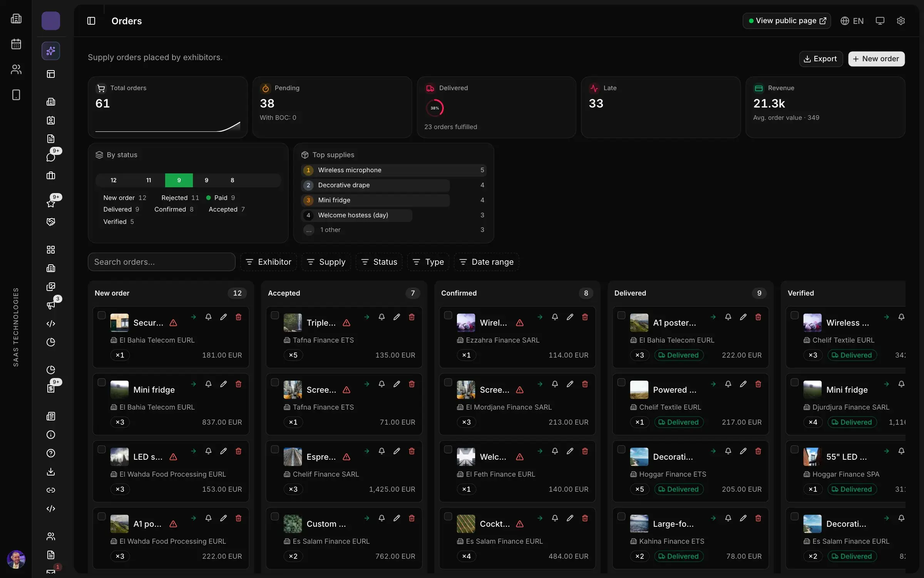Click the handshake icon in sidebar

51,222
